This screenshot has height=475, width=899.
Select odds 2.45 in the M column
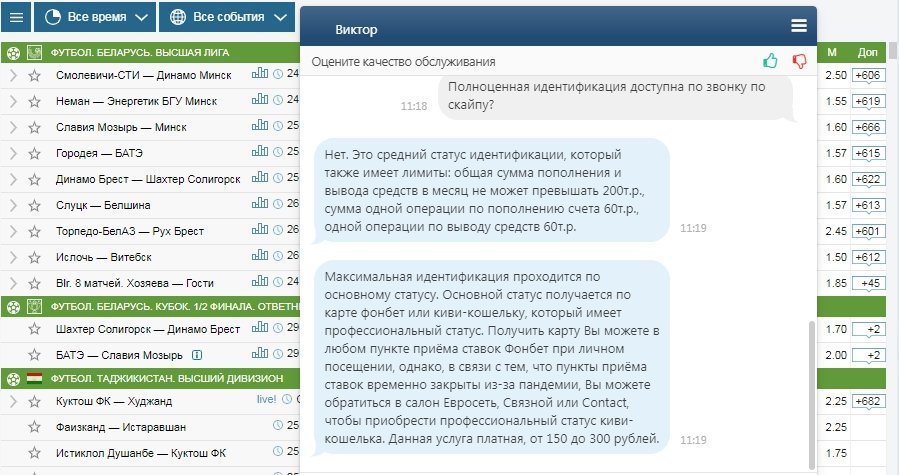(x=835, y=231)
